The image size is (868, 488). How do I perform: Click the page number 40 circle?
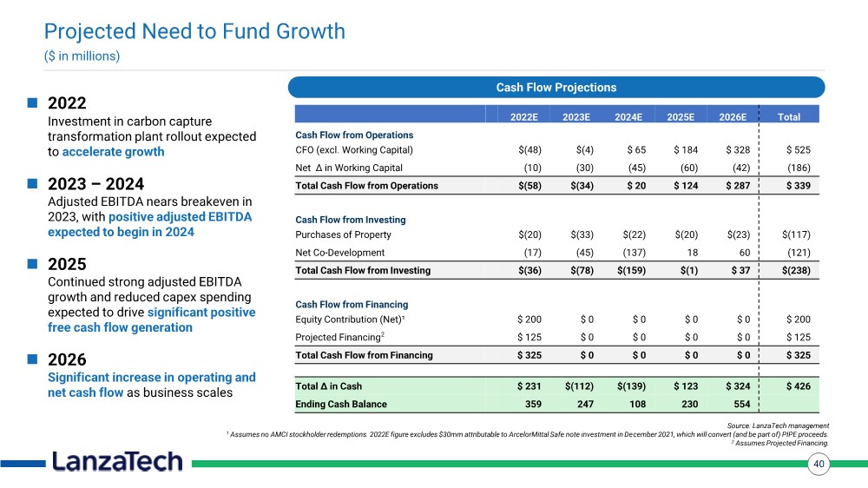(x=819, y=464)
